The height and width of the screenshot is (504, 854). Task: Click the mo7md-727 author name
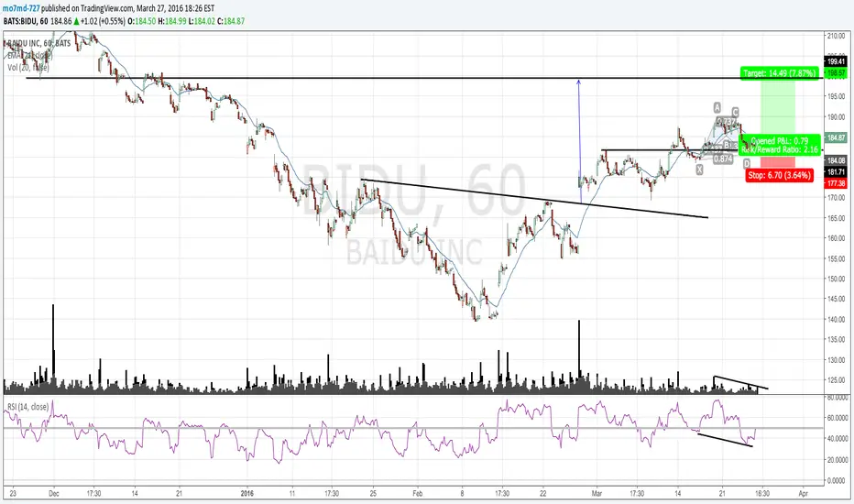tap(21, 8)
